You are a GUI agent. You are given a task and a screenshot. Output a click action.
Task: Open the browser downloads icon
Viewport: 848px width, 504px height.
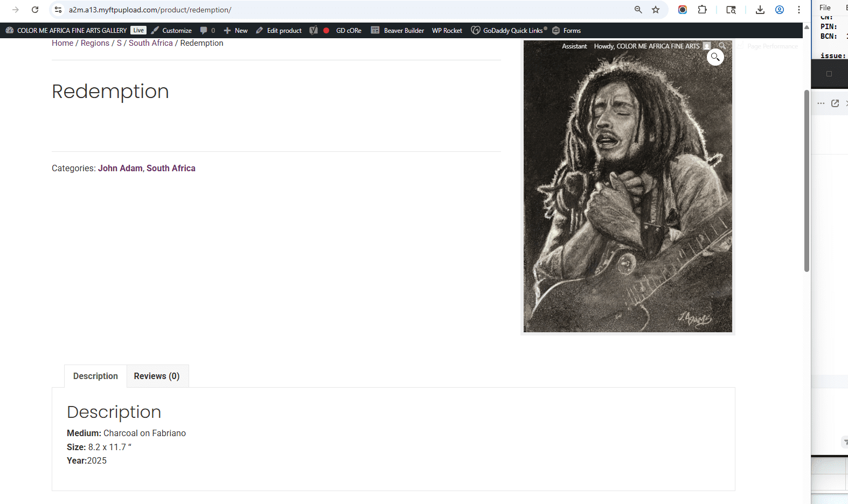pyautogui.click(x=760, y=10)
